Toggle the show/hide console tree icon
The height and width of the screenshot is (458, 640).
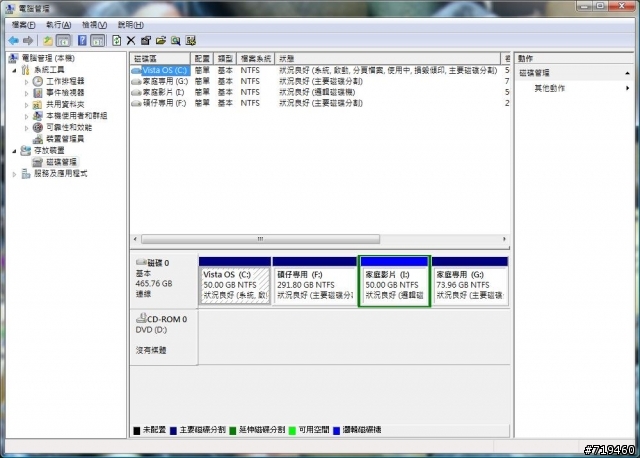tap(63, 40)
